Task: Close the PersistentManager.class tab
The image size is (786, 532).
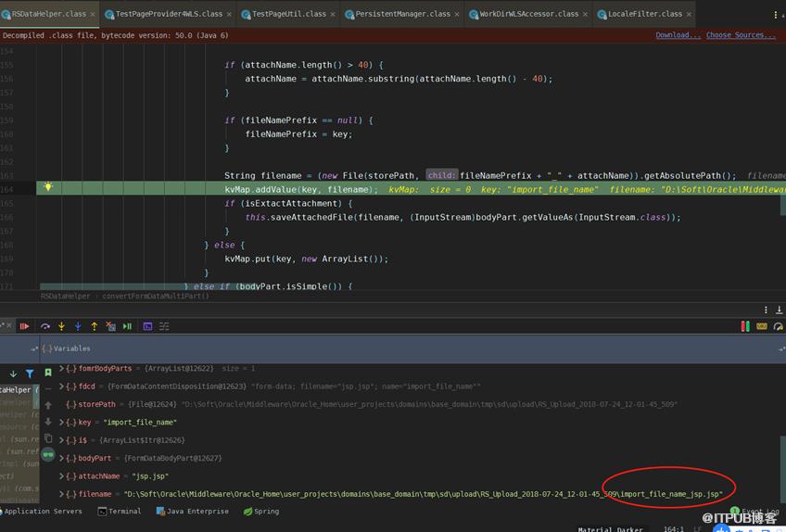Action: click(457, 15)
